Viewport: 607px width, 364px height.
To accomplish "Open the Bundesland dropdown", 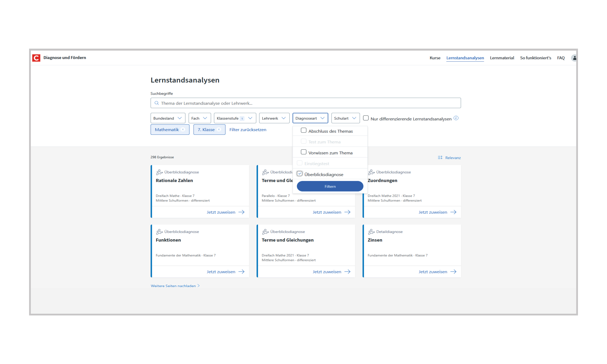I will coord(168,118).
